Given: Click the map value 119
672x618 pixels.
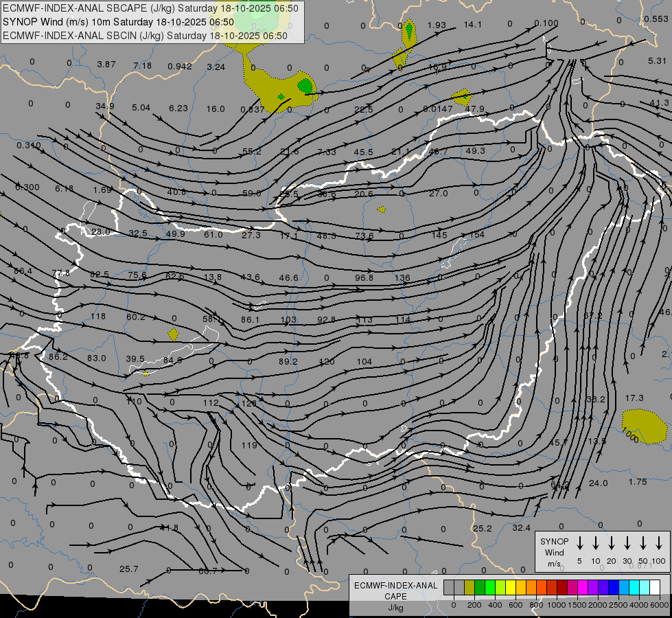Looking at the screenshot, I should (x=249, y=445).
